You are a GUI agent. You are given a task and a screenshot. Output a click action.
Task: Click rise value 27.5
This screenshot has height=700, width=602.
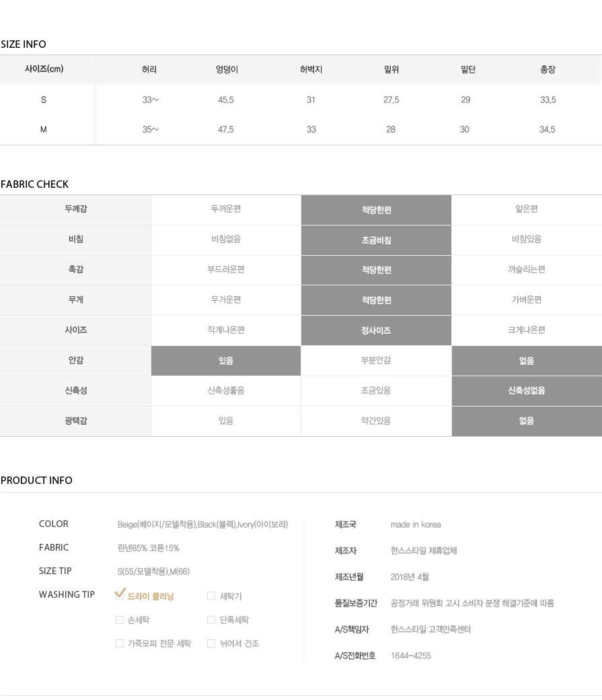tap(391, 100)
